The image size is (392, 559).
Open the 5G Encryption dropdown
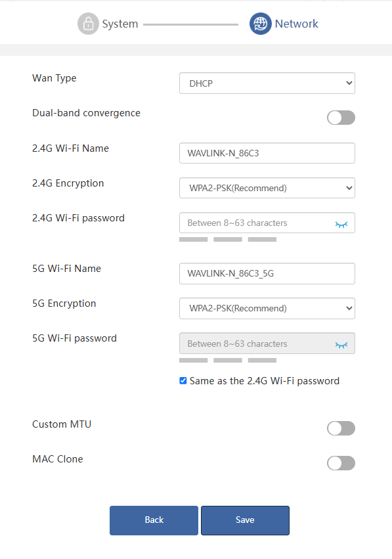[267, 308]
